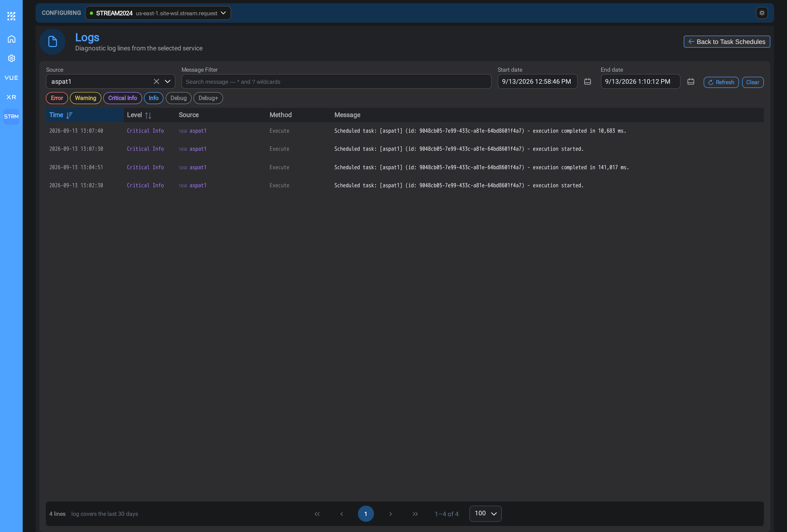787x532 pixels.
Task: Go to previous page of results
Action: [x=341, y=514]
